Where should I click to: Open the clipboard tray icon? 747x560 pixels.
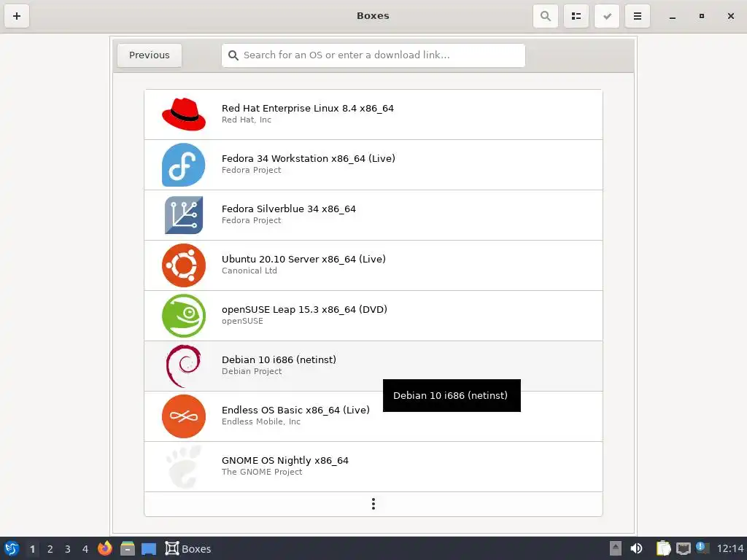click(663, 548)
